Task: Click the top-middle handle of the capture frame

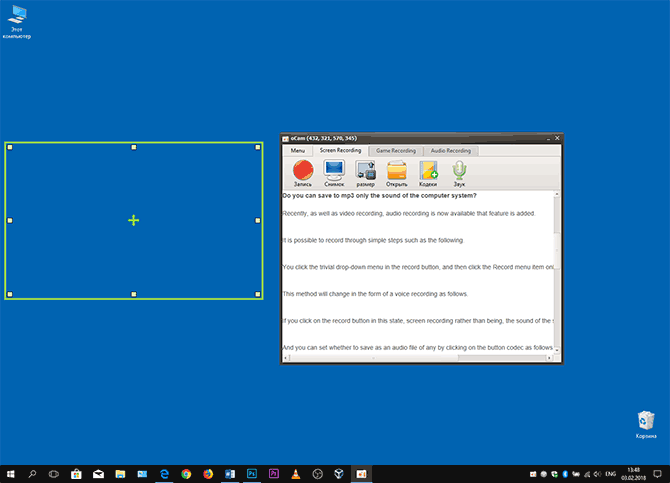Action: (134, 147)
